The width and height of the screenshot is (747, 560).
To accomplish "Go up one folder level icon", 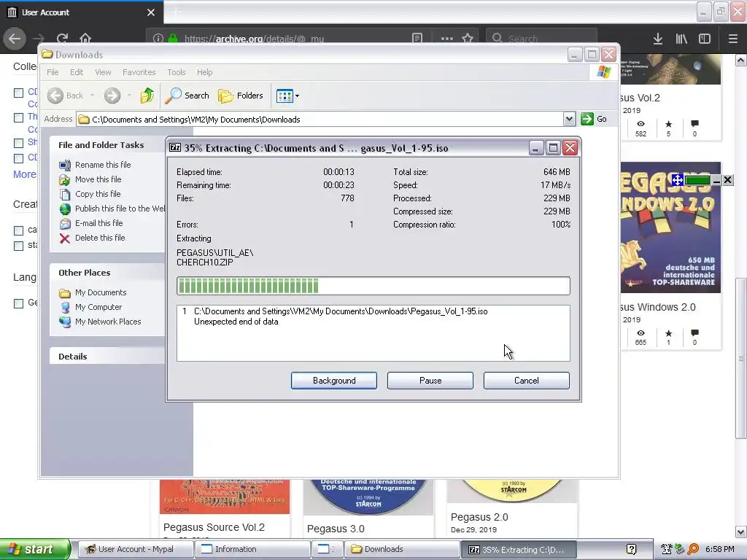I will tap(147, 96).
